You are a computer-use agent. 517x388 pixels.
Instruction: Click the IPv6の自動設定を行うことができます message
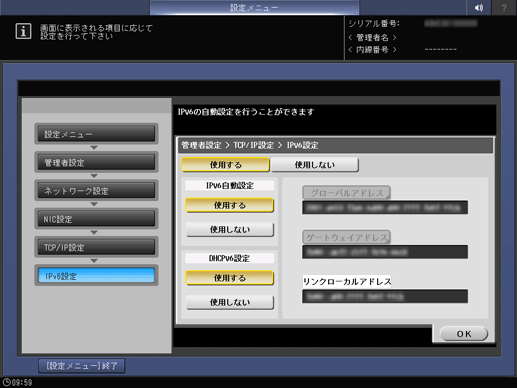pyautogui.click(x=246, y=112)
